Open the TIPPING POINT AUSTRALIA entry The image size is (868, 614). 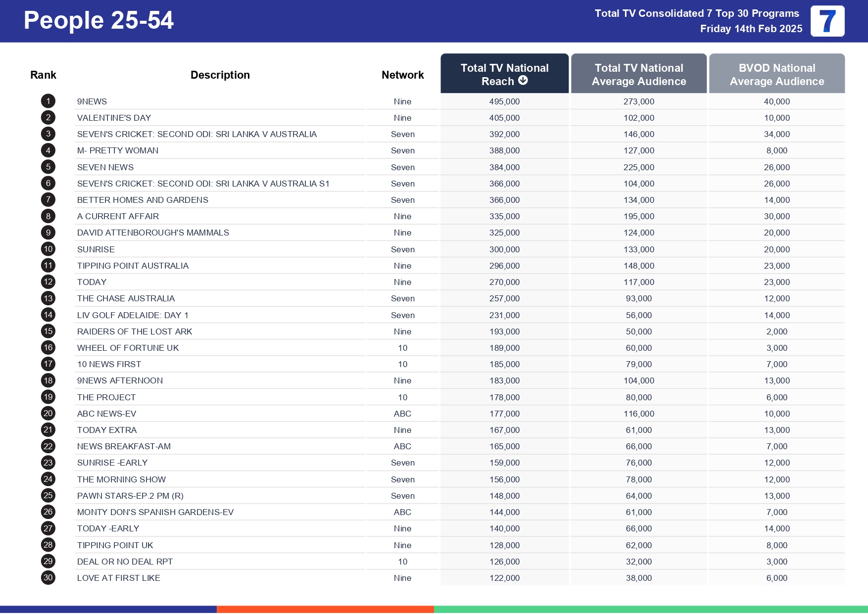(x=133, y=265)
